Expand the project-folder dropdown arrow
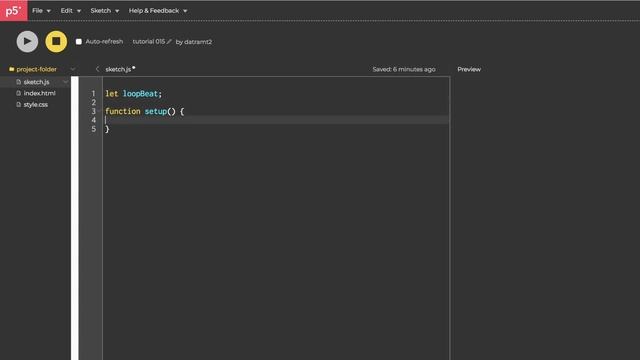This screenshot has width=640, height=360. [x=73, y=69]
